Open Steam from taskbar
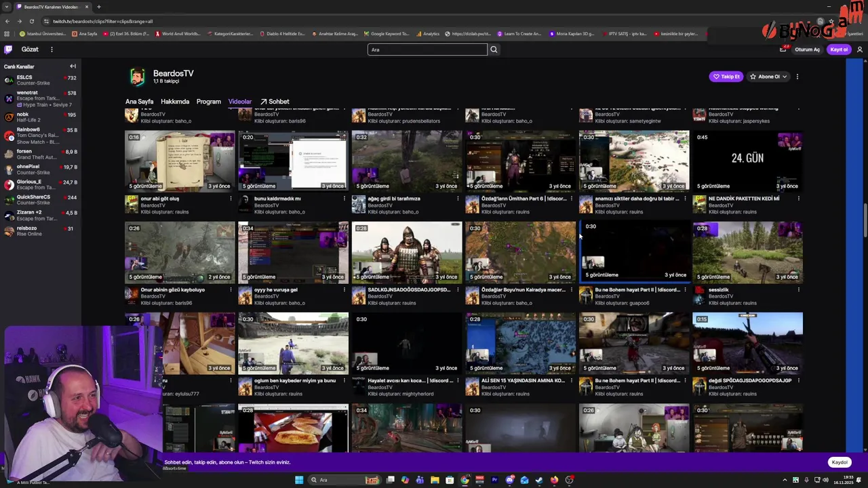 (x=539, y=480)
